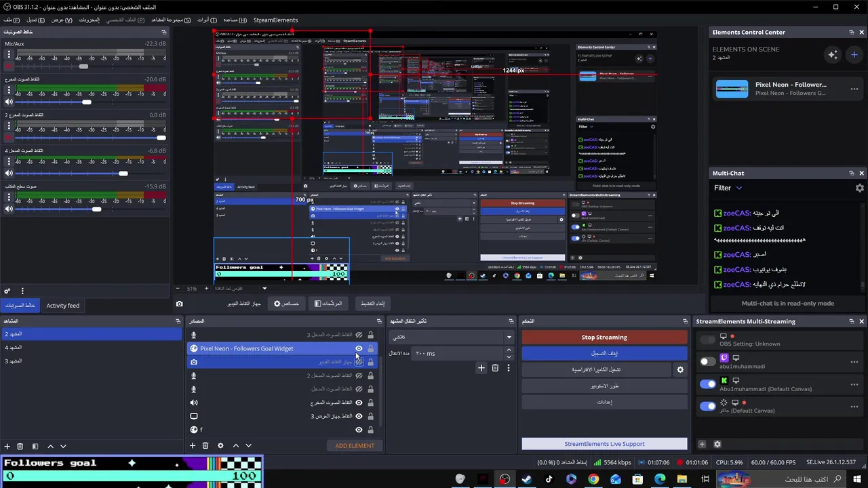Enable abu1muhammadi Twitch stream toggle
Screen dimensions: 868x488
click(x=708, y=362)
